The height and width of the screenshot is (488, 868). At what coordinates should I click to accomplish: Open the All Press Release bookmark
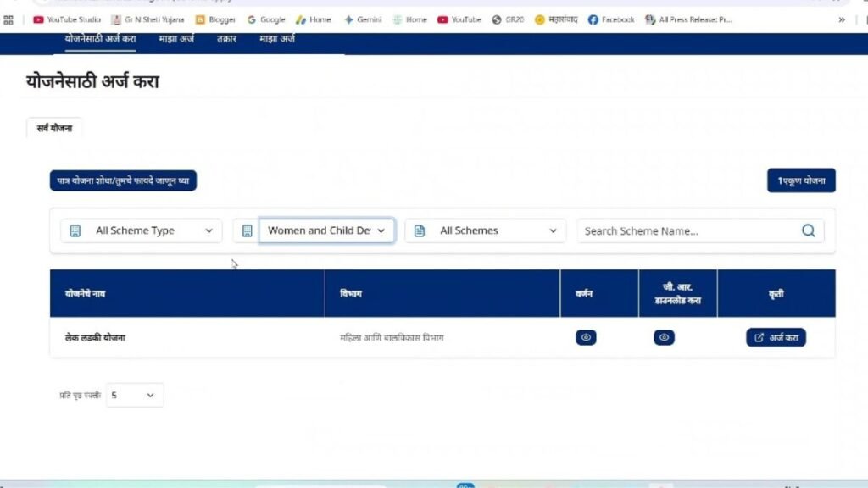[688, 20]
